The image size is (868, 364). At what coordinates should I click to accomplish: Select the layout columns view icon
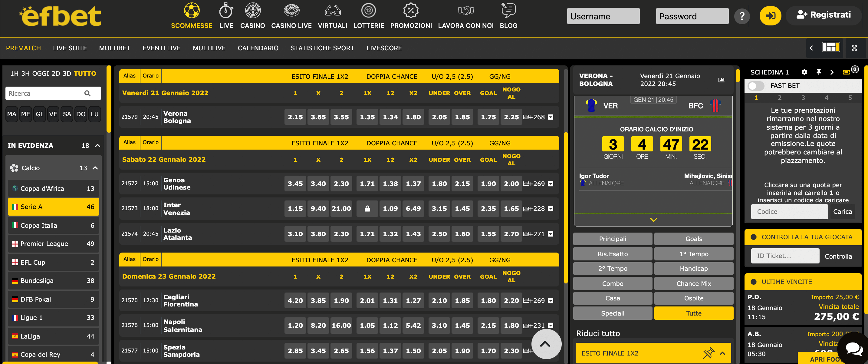click(831, 47)
